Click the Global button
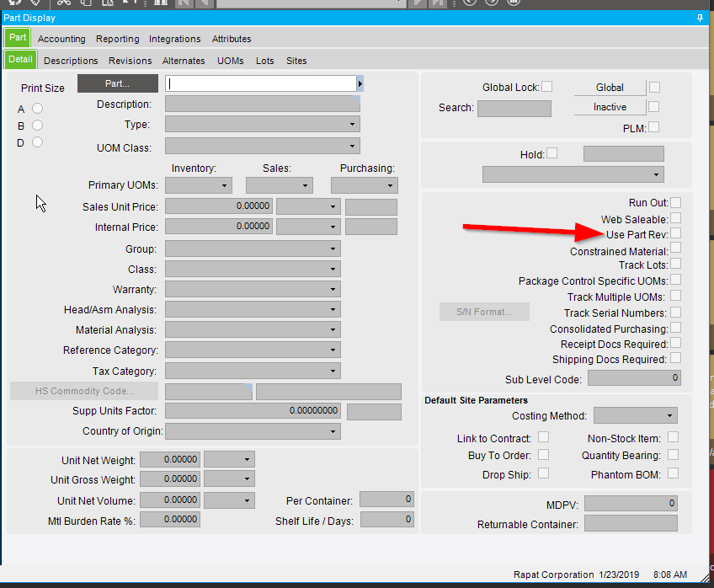The image size is (714, 588). coord(610,88)
